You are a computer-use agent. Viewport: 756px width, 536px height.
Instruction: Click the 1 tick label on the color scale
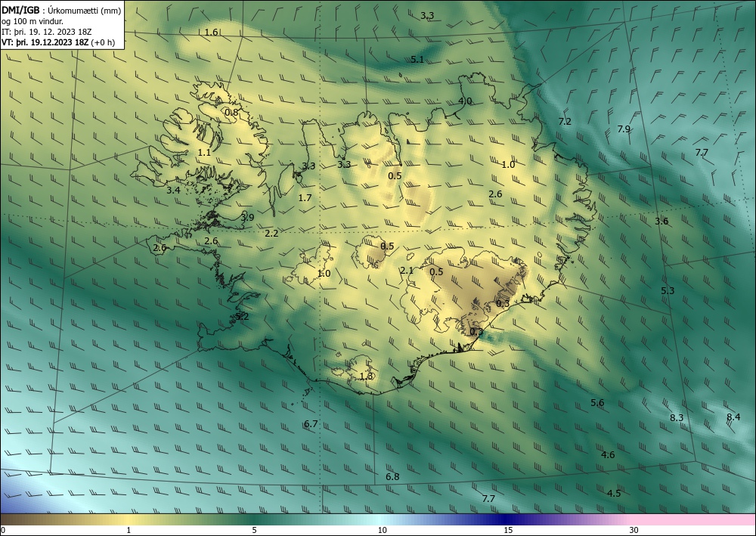point(129,530)
